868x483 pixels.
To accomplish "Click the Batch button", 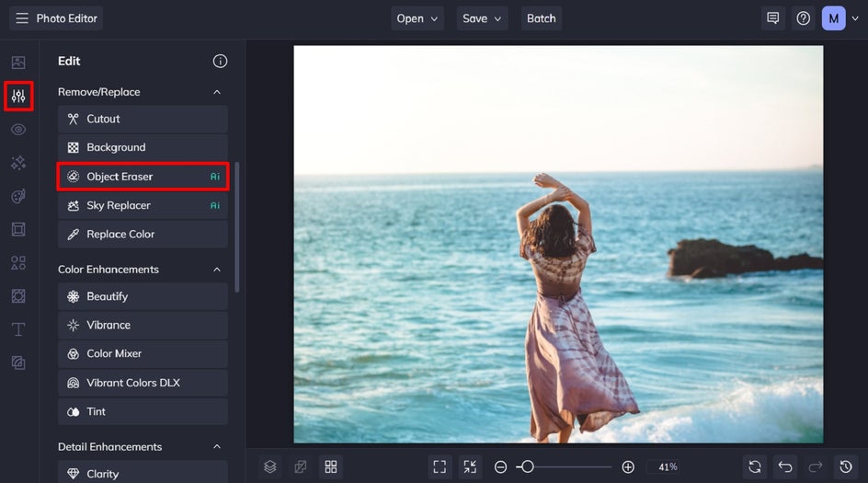I will click(x=542, y=18).
